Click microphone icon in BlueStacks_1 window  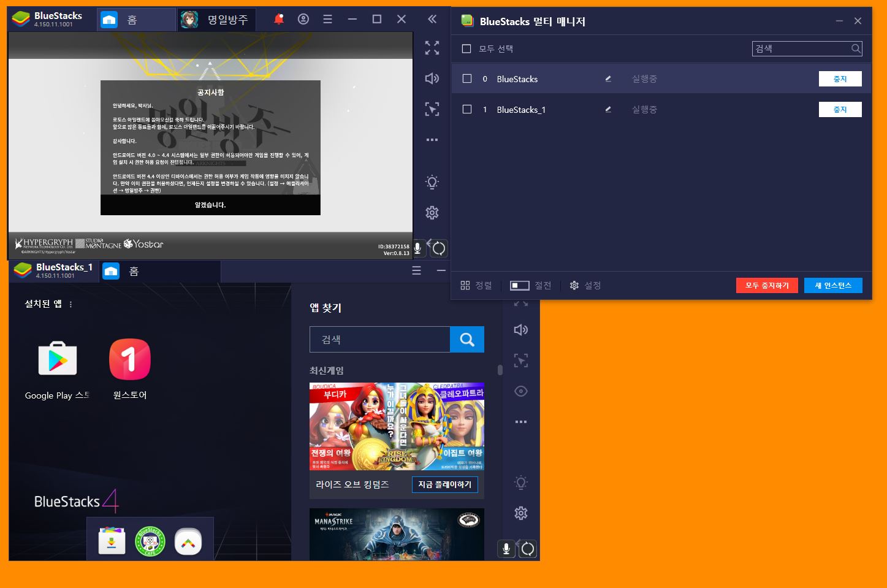506,549
